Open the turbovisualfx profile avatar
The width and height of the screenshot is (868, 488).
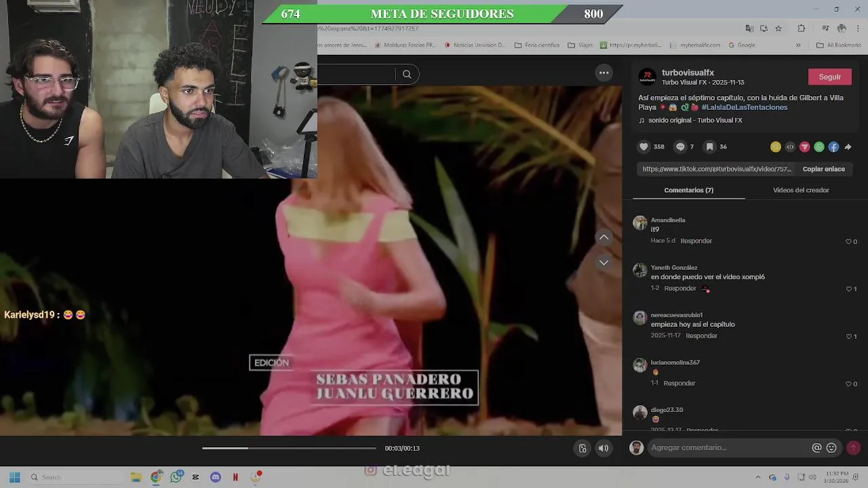pos(648,77)
